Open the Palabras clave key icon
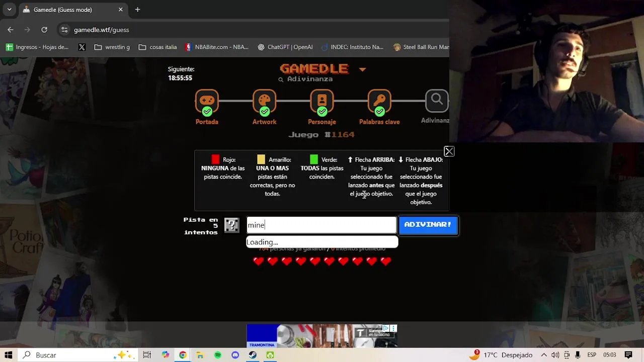Image resolution: width=644 pixels, height=362 pixels. pyautogui.click(x=379, y=102)
